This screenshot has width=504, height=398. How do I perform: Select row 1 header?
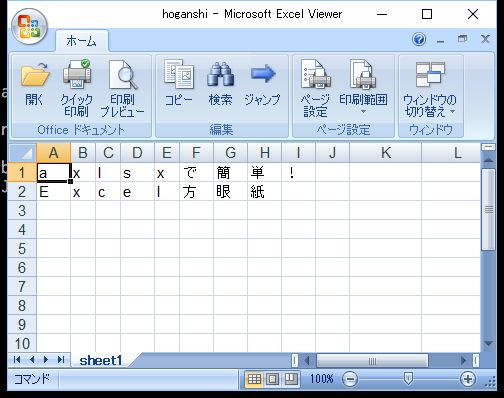click(22, 172)
